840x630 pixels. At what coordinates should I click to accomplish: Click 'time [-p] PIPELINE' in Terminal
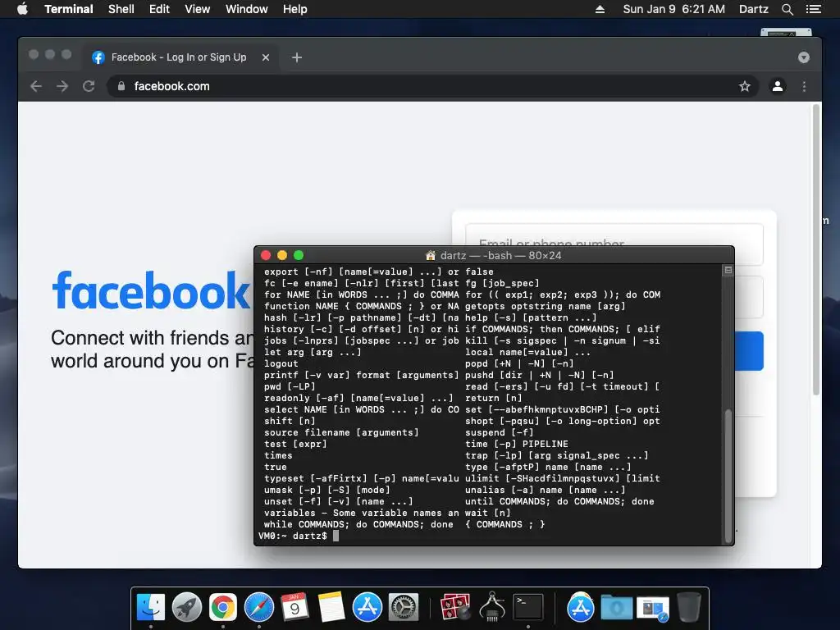tap(517, 444)
